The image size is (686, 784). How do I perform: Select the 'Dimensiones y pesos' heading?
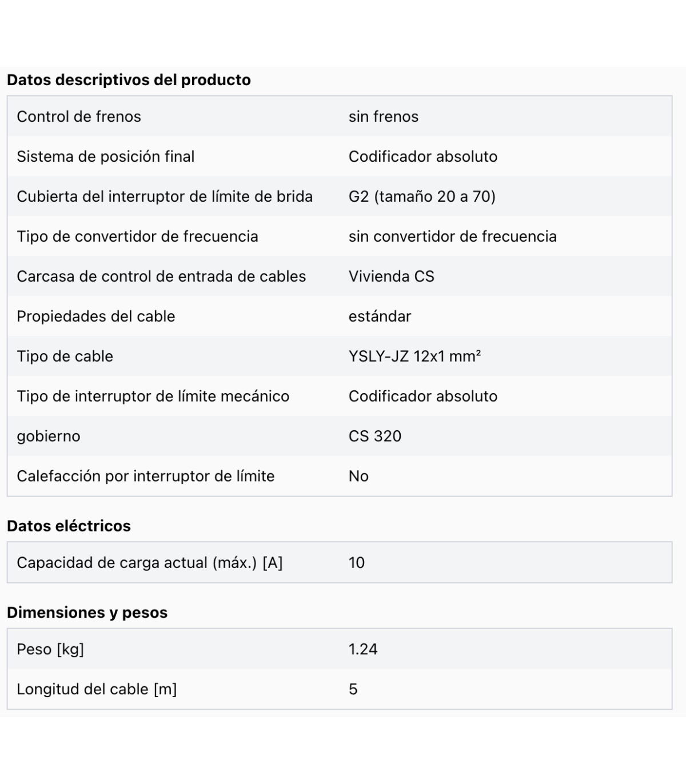(x=87, y=613)
